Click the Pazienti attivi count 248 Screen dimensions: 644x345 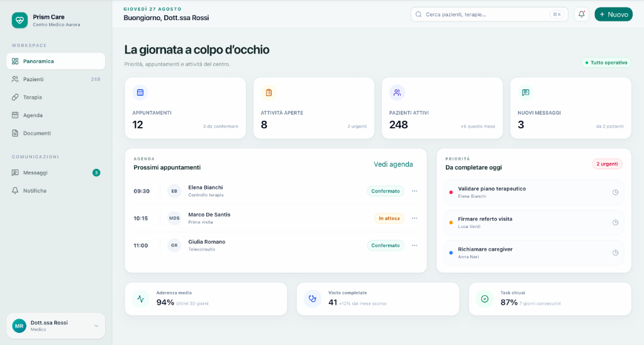coord(398,125)
